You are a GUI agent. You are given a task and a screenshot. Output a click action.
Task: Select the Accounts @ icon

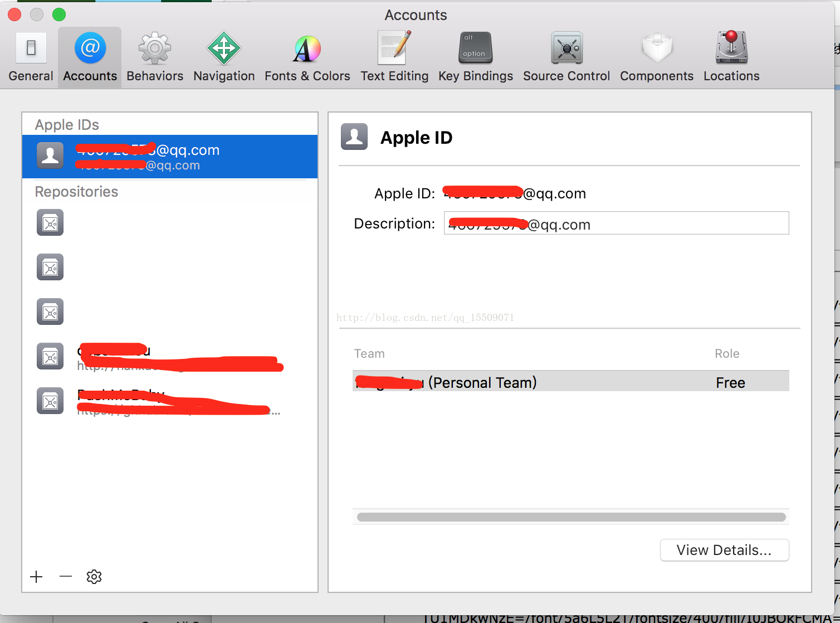coord(90,48)
